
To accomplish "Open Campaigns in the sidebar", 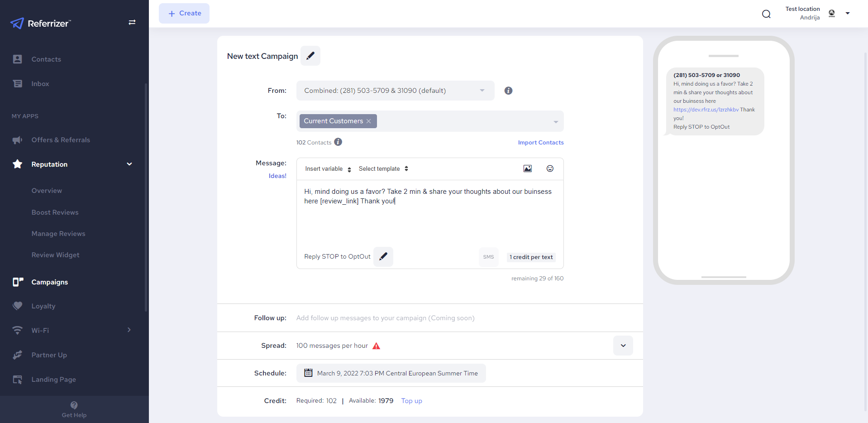I will tap(49, 282).
